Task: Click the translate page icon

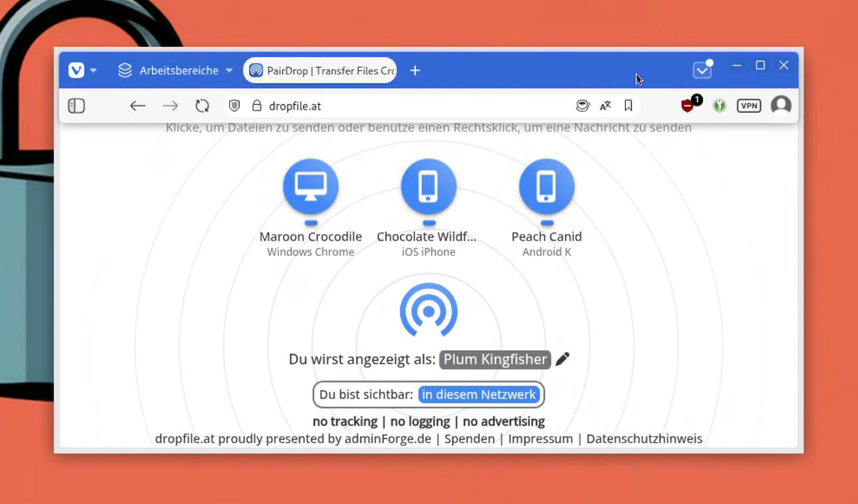Action: pyautogui.click(x=605, y=106)
